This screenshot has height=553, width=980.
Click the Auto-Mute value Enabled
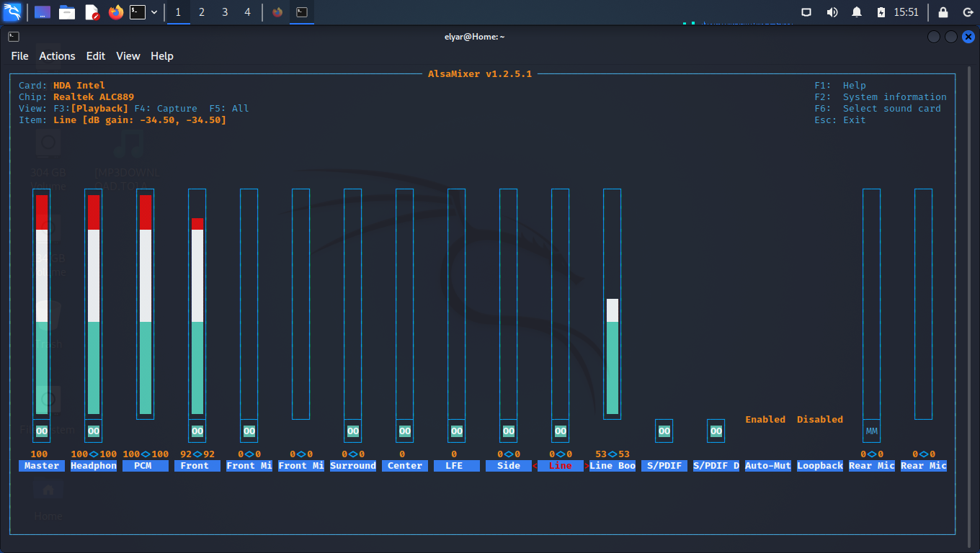tap(765, 419)
